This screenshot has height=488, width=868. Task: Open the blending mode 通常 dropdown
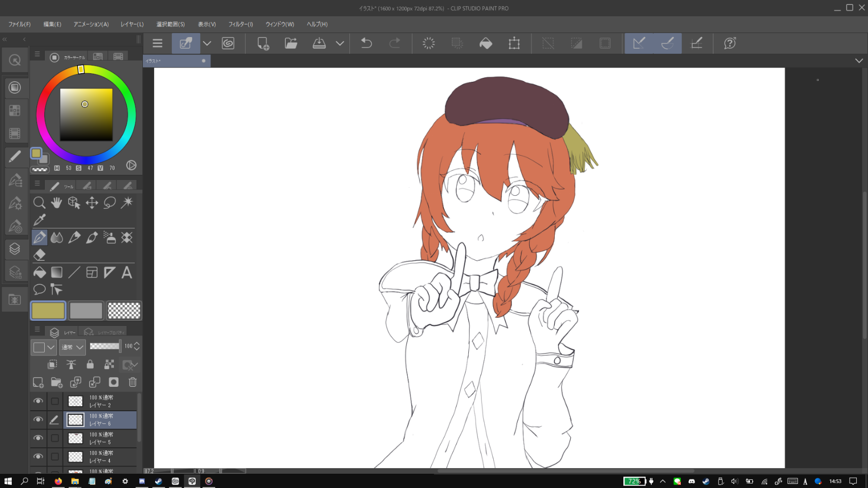coord(72,347)
